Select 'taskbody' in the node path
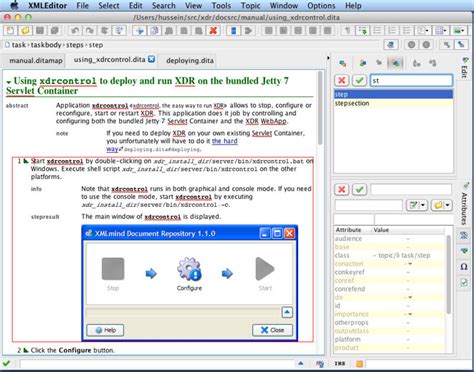474x372 pixels. pos(46,45)
